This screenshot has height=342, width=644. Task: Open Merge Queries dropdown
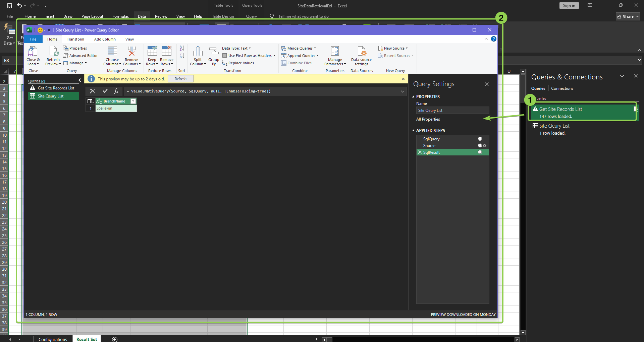coord(299,48)
